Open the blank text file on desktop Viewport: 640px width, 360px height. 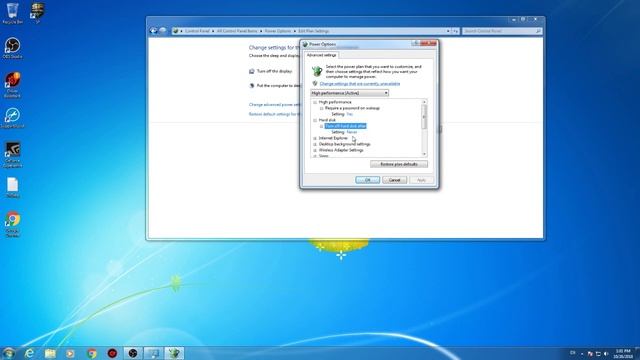(x=12, y=187)
